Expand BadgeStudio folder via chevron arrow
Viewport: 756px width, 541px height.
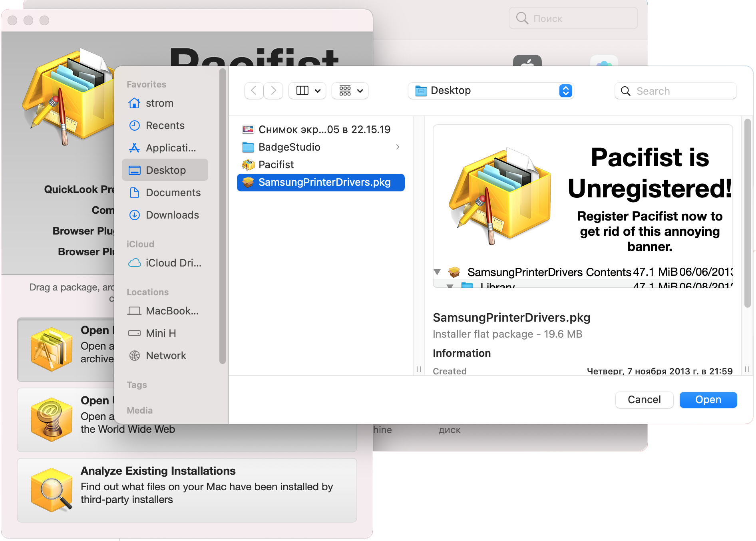coord(398,147)
